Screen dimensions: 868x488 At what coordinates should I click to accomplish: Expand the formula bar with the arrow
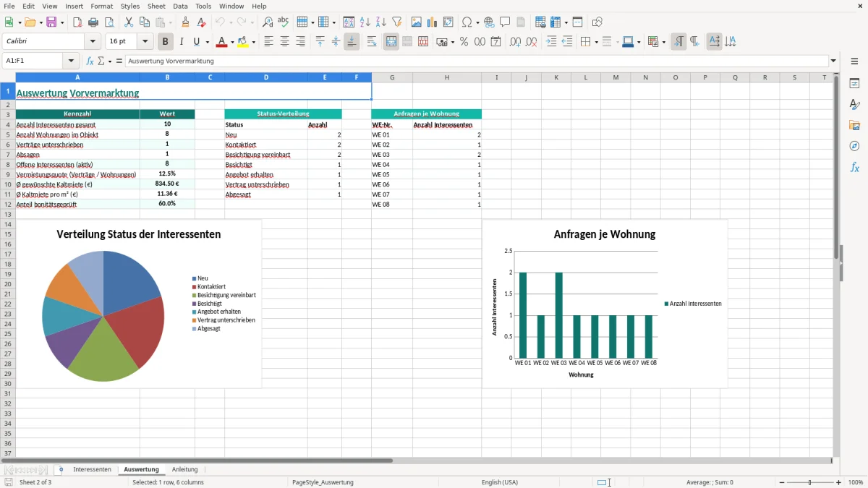coord(834,61)
